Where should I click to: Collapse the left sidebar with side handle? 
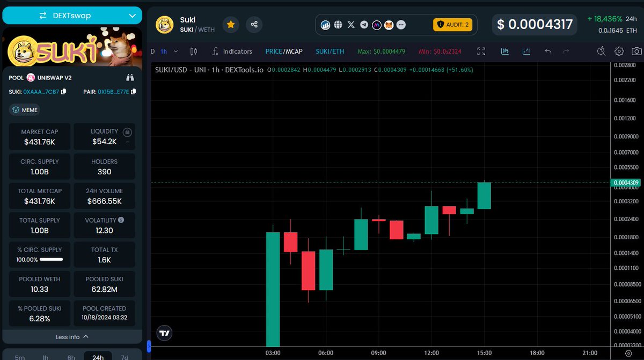tap(149, 346)
